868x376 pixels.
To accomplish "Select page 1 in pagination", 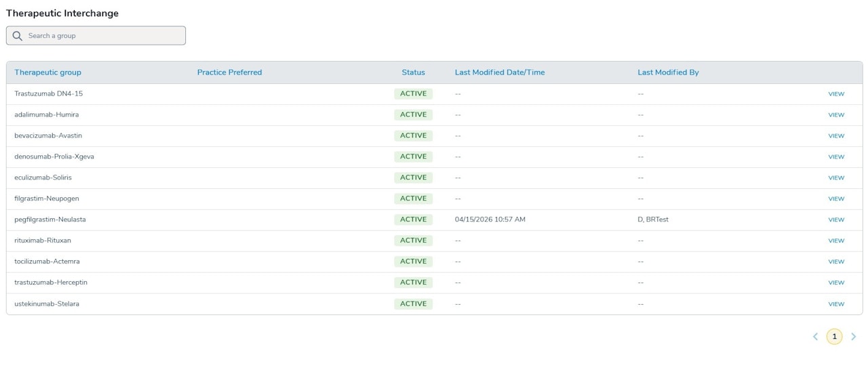I will (834, 337).
